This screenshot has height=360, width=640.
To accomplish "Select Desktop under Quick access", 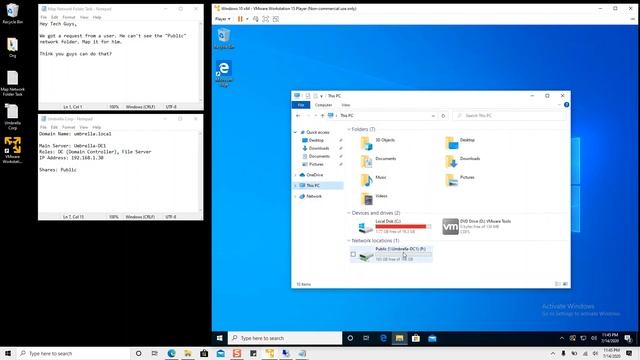I will [x=316, y=140].
